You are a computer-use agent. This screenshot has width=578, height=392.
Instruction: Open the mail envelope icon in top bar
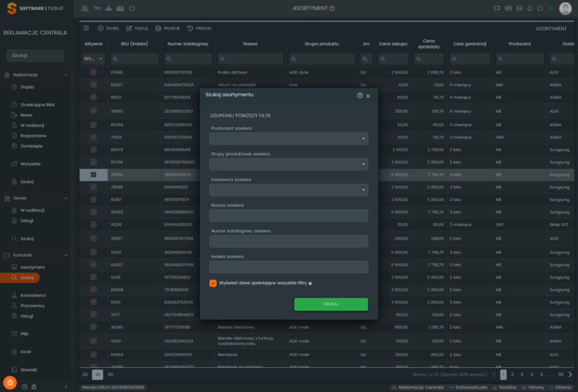(519, 8)
